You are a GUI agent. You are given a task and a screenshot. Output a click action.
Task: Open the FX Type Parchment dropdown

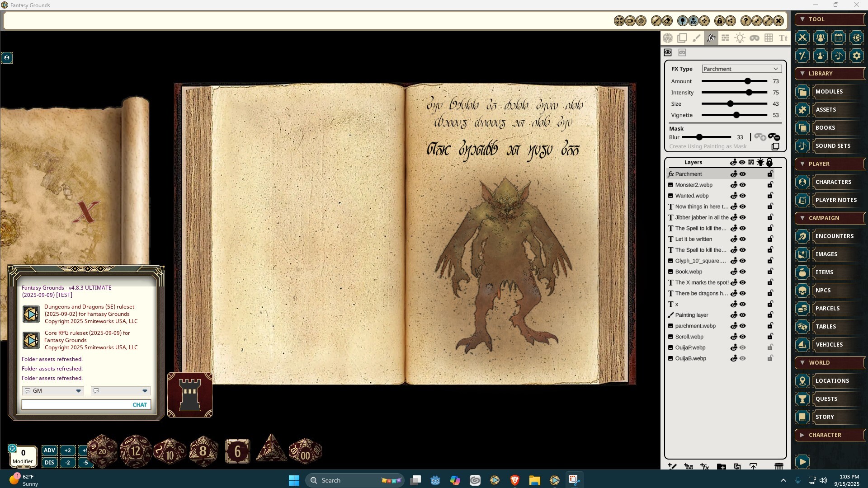pyautogui.click(x=741, y=69)
